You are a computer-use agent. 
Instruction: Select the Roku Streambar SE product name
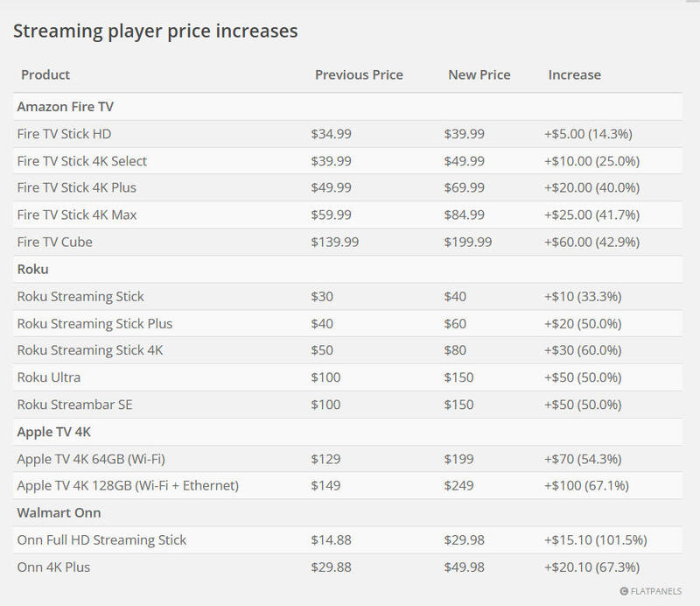coord(75,405)
